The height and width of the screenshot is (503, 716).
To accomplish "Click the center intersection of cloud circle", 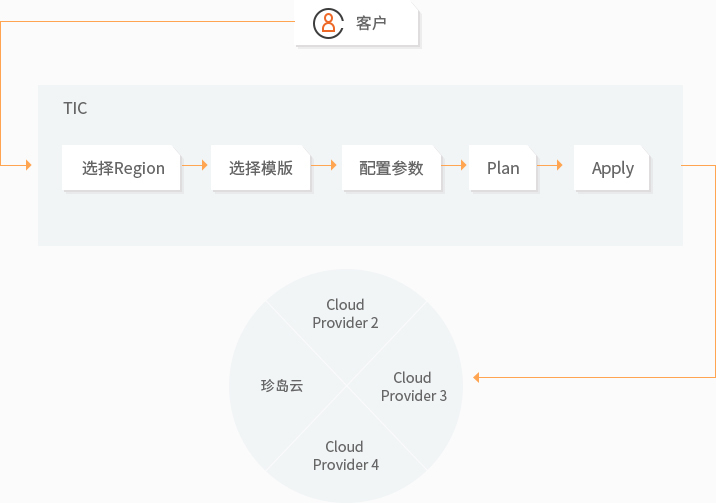I will click(346, 385).
